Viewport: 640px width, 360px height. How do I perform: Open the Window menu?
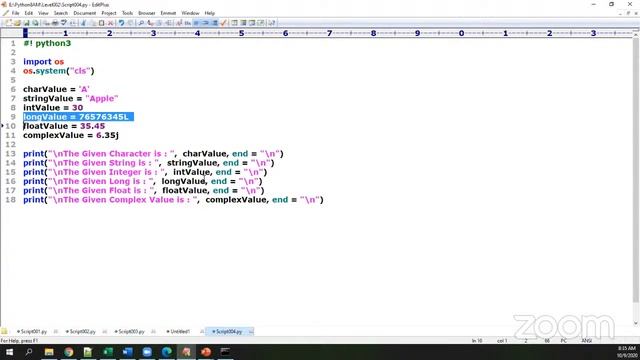(190, 13)
